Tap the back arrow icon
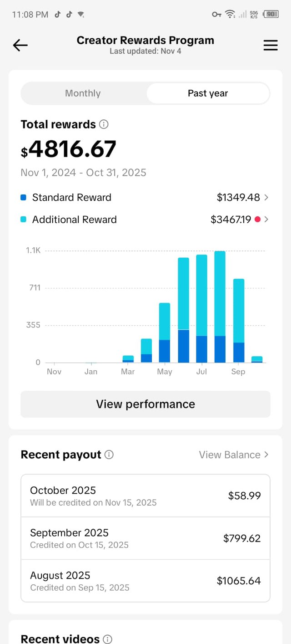The image size is (291, 644). coord(20,45)
